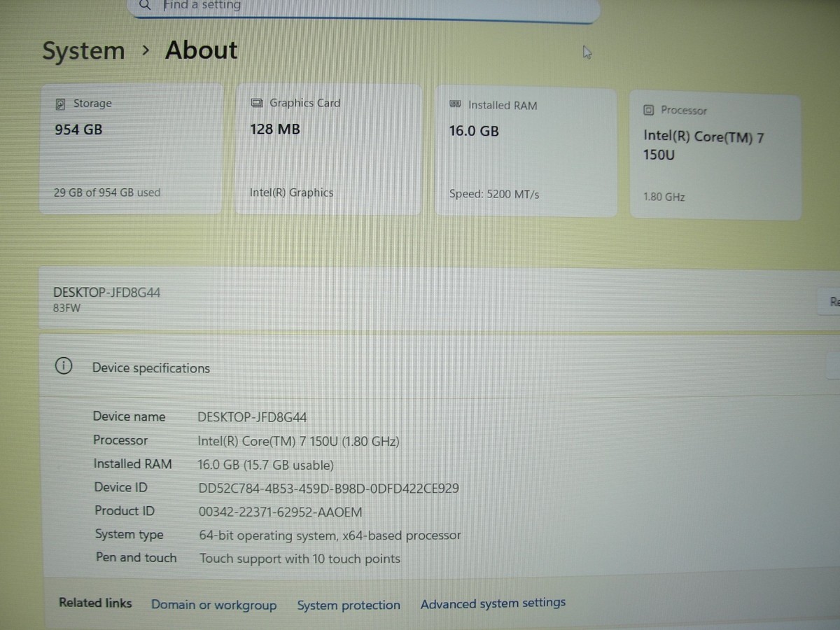The height and width of the screenshot is (630, 840).
Task: Select the 64-bit operating system text
Action: (330, 536)
